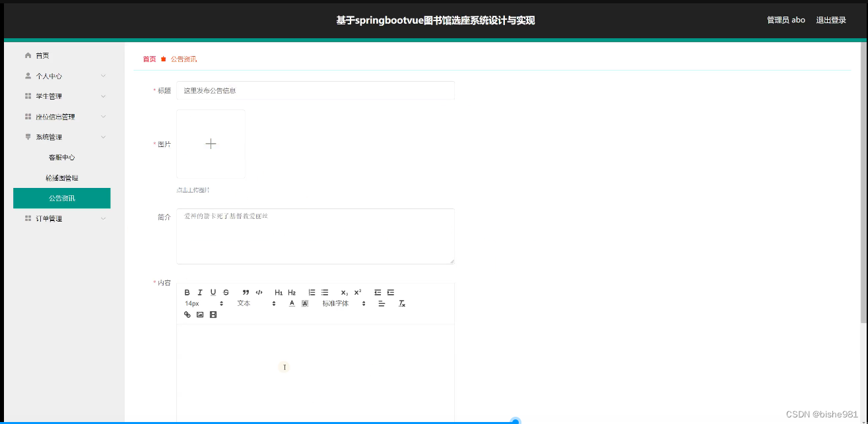
Task: Open the 轮播图管理 sidebar item
Action: click(x=62, y=177)
